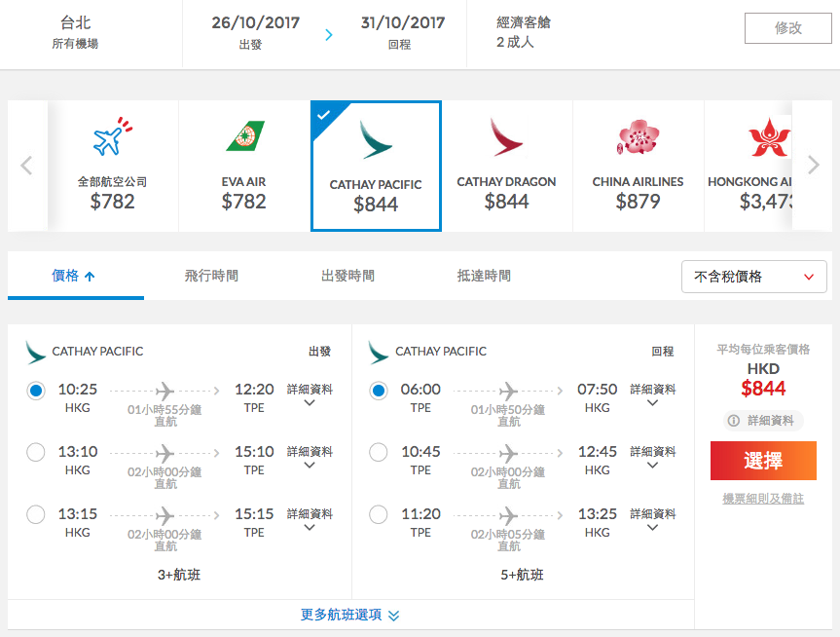Click the arrow between departure and return dates
The width and height of the screenshot is (840, 637).
coord(329,35)
